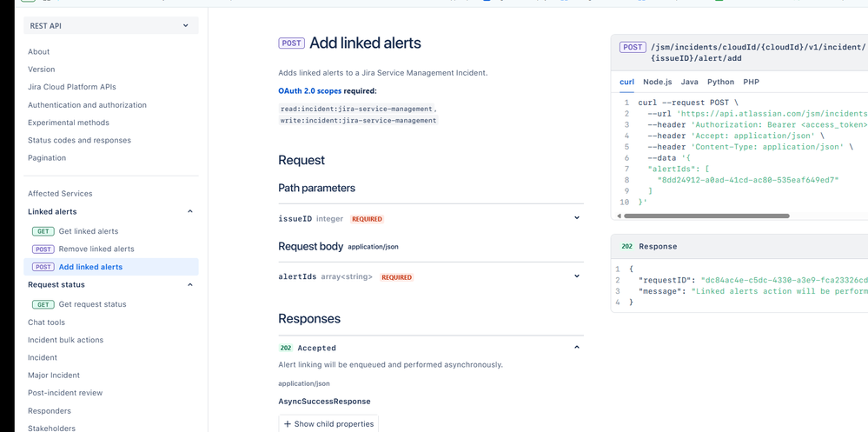Screen dimensions: 868x432
Task: Open Status codes and responses page
Action: 80,140
